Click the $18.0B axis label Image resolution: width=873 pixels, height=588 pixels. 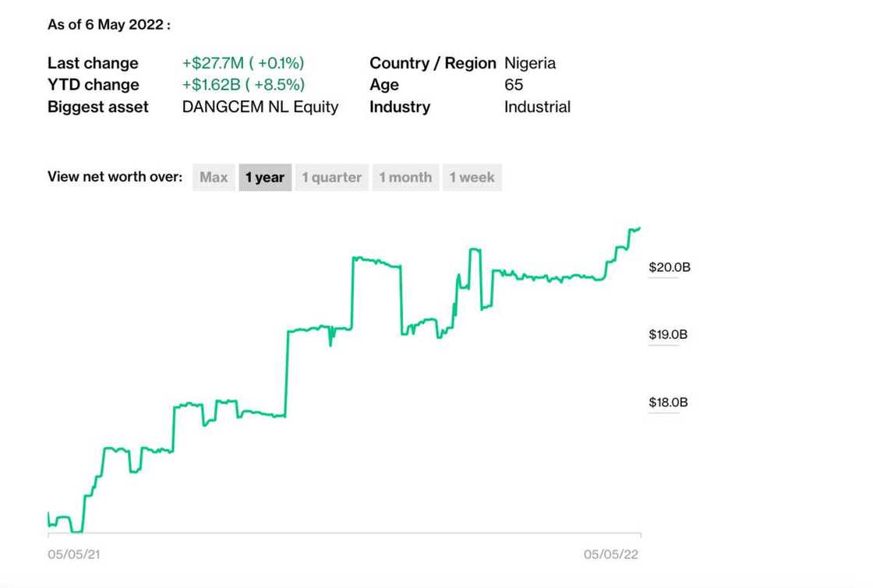coord(668,403)
